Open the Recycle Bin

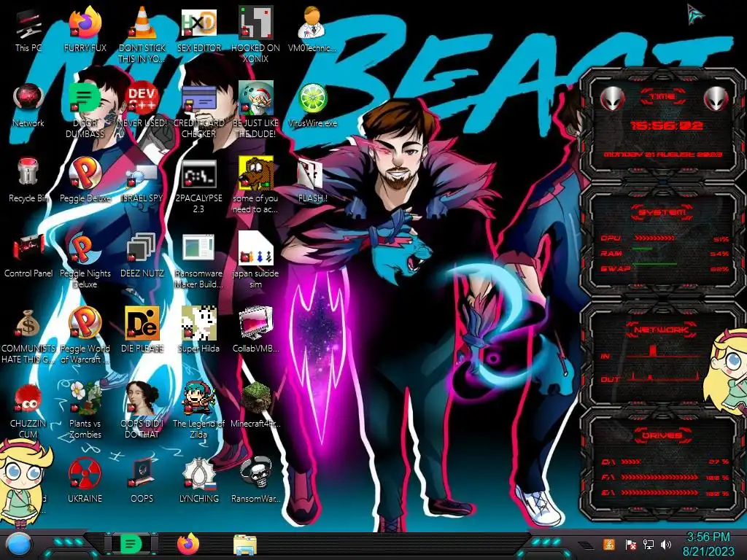click(x=28, y=180)
